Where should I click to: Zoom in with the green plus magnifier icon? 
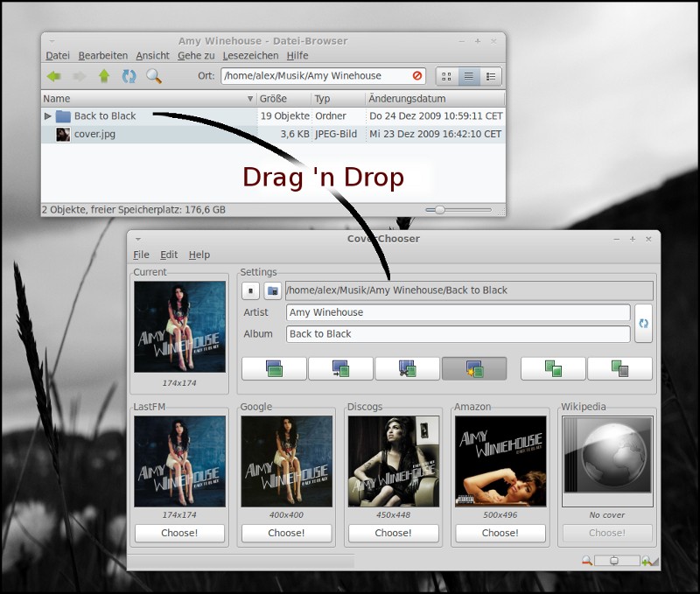[647, 561]
